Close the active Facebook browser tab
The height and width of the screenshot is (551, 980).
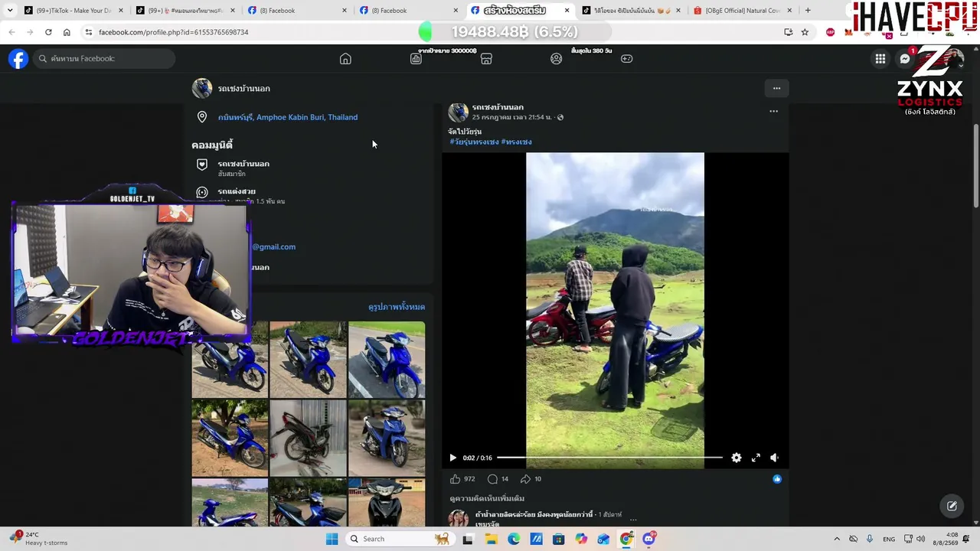[x=567, y=11]
